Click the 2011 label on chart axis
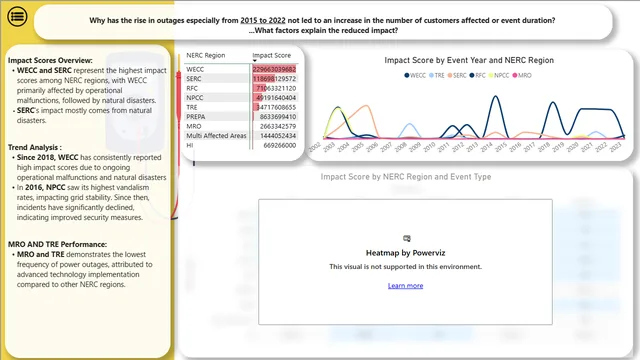This screenshot has height=360, width=640. [443, 147]
